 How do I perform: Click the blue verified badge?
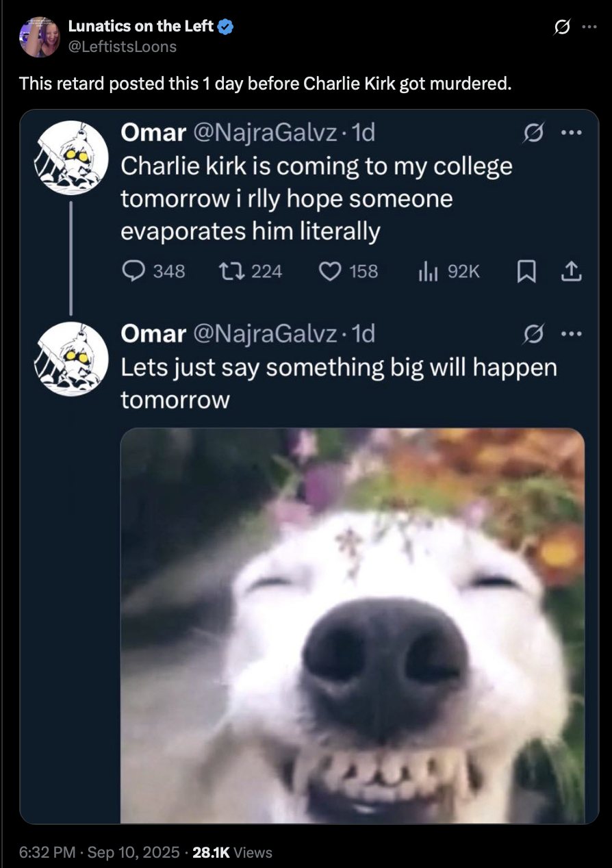227,27
